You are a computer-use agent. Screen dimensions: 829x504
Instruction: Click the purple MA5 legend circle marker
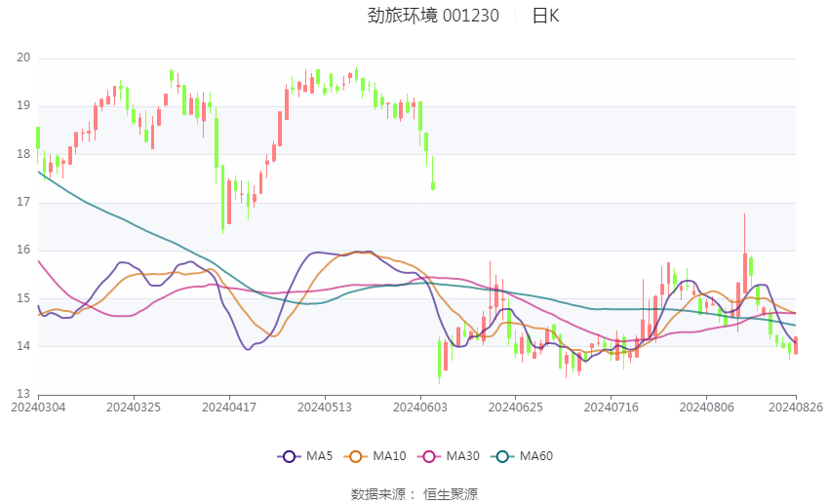tap(289, 456)
